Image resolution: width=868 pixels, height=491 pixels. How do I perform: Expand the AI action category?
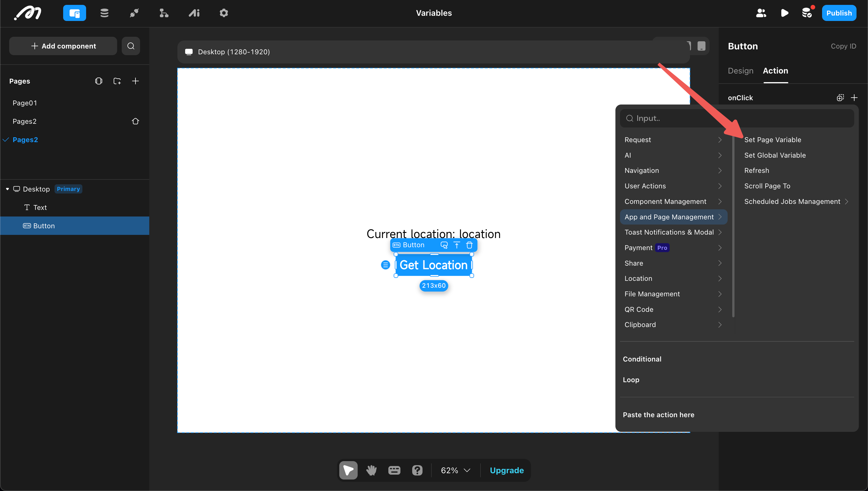click(x=673, y=155)
